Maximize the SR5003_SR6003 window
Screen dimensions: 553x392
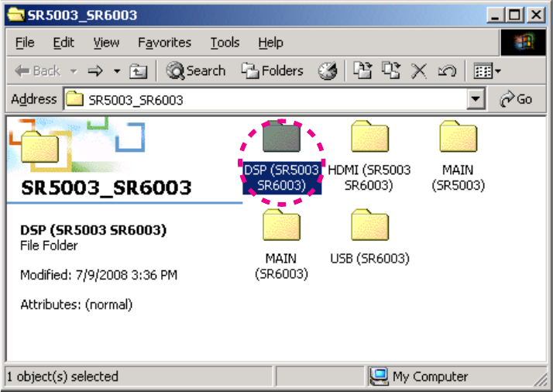pos(514,15)
